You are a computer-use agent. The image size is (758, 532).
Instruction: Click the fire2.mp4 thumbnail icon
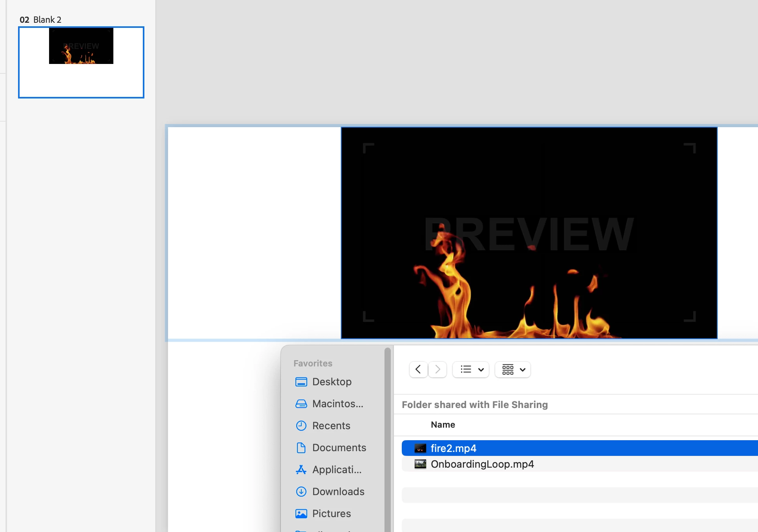(420, 448)
